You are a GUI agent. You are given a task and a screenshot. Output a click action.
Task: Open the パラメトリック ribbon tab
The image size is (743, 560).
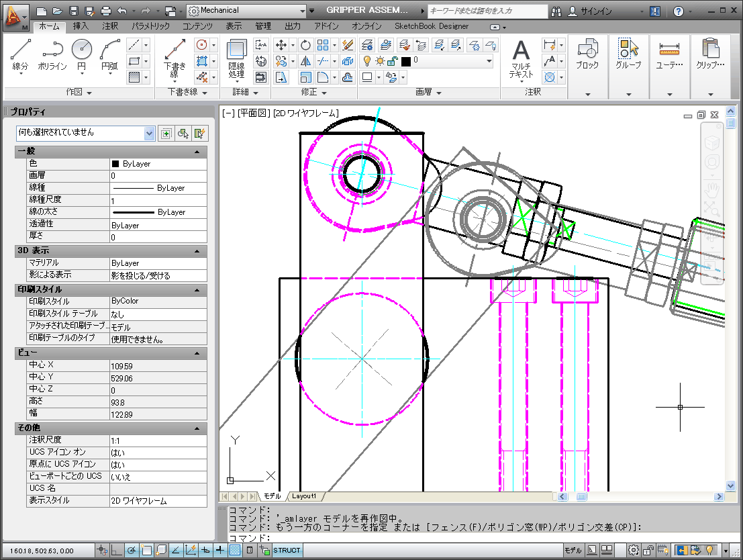click(151, 26)
